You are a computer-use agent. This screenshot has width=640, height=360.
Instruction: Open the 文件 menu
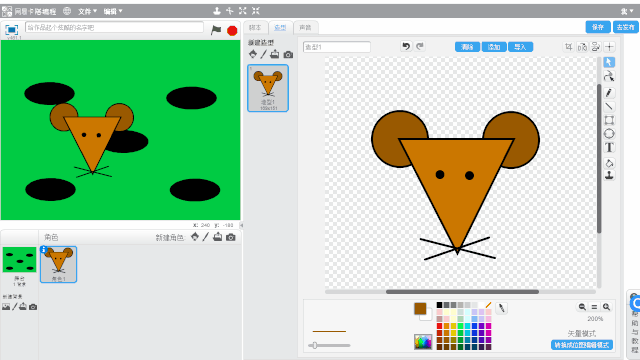click(x=87, y=11)
